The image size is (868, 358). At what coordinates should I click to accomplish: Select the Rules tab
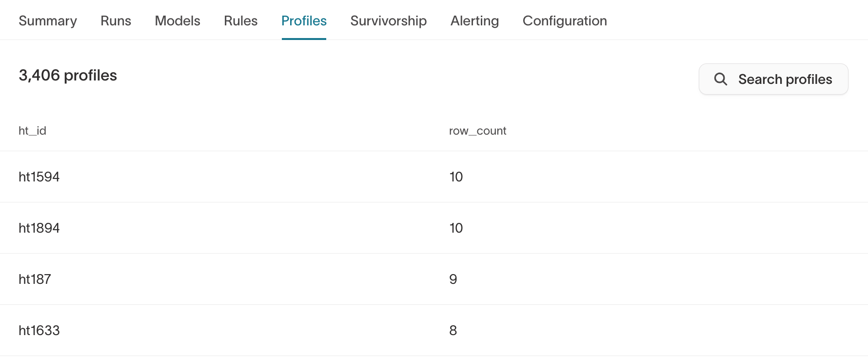pyautogui.click(x=240, y=21)
